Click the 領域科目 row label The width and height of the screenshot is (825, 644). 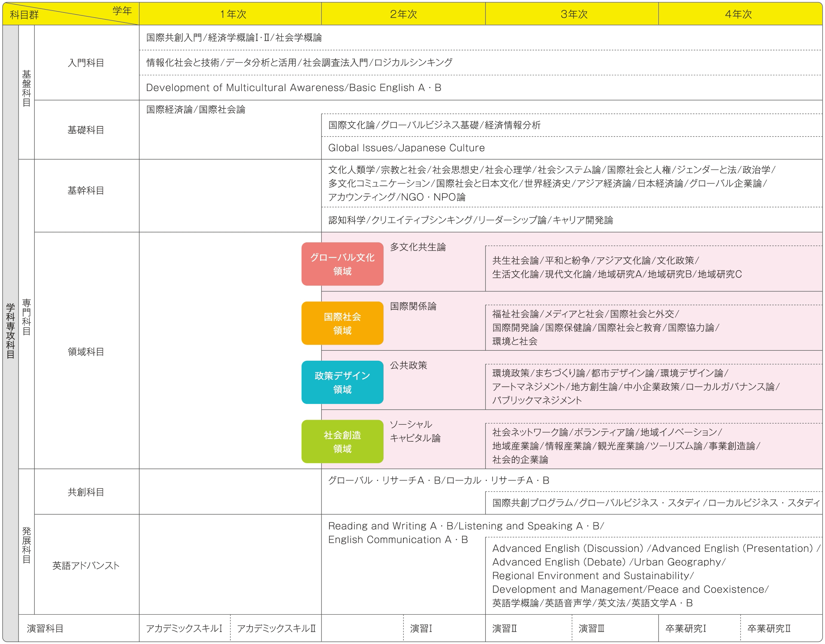coord(86,351)
